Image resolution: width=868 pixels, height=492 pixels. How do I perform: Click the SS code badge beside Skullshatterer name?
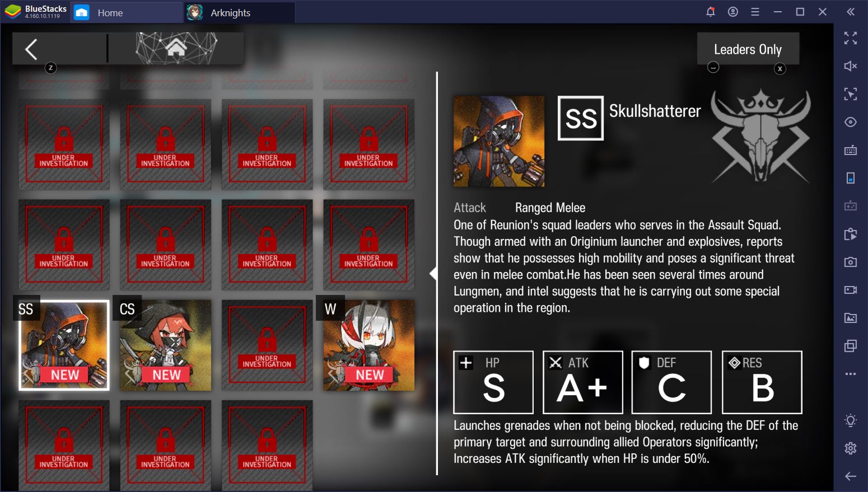pyautogui.click(x=581, y=118)
